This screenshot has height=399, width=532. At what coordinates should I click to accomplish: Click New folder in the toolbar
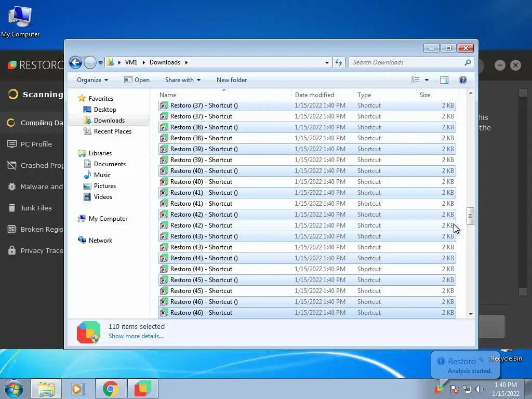(x=232, y=80)
